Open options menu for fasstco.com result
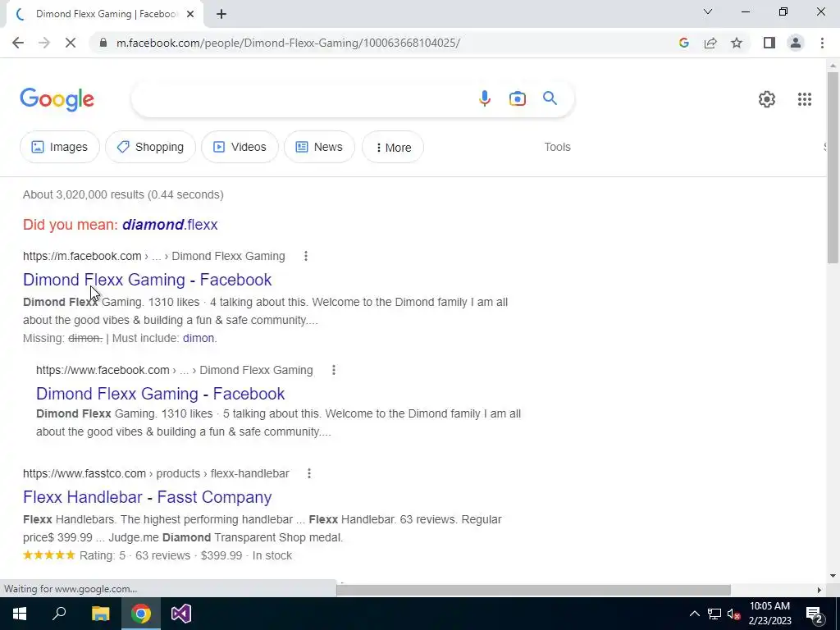The width and height of the screenshot is (840, 630). click(309, 473)
